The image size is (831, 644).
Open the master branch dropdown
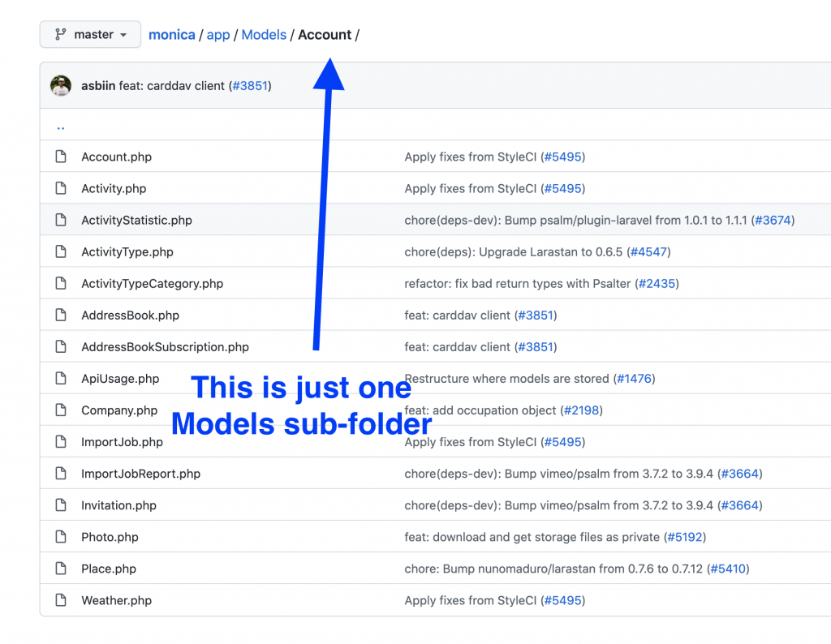coord(90,35)
